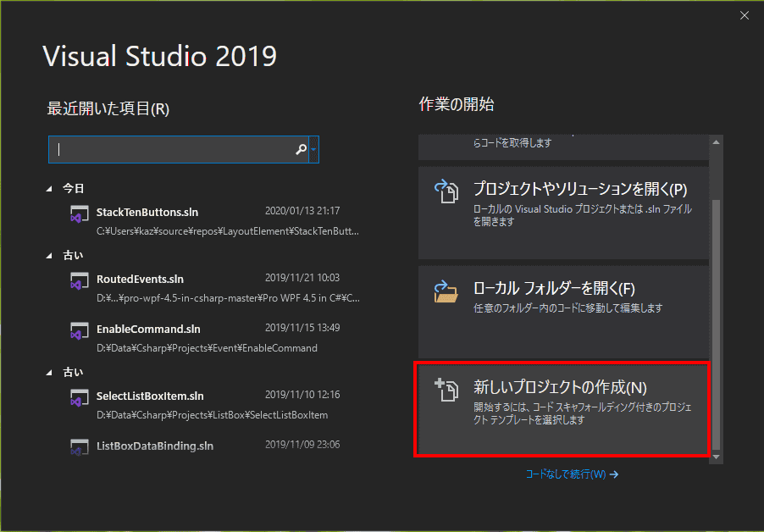
Task: Click the scrollbar up arrow
Action: [716, 142]
